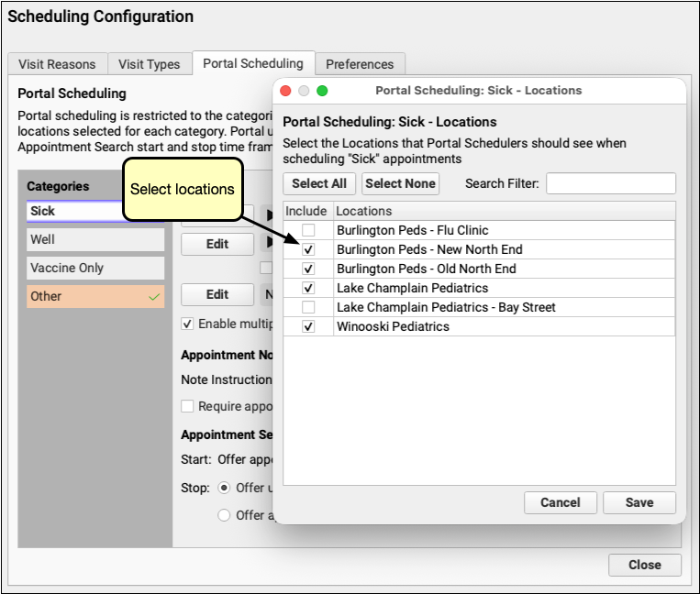700x594 pixels.
Task: Click the Select All button
Action: [319, 183]
